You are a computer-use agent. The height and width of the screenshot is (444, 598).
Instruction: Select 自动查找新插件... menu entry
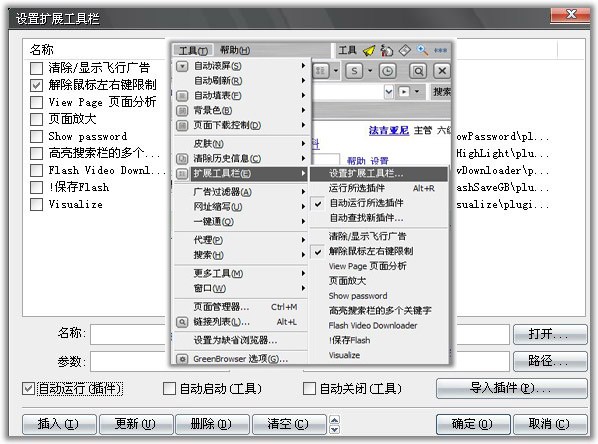click(x=379, y=218)
